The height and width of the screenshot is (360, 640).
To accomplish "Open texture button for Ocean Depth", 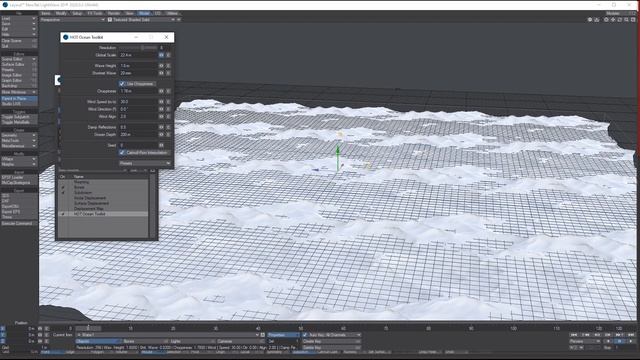I will point(168,134).
